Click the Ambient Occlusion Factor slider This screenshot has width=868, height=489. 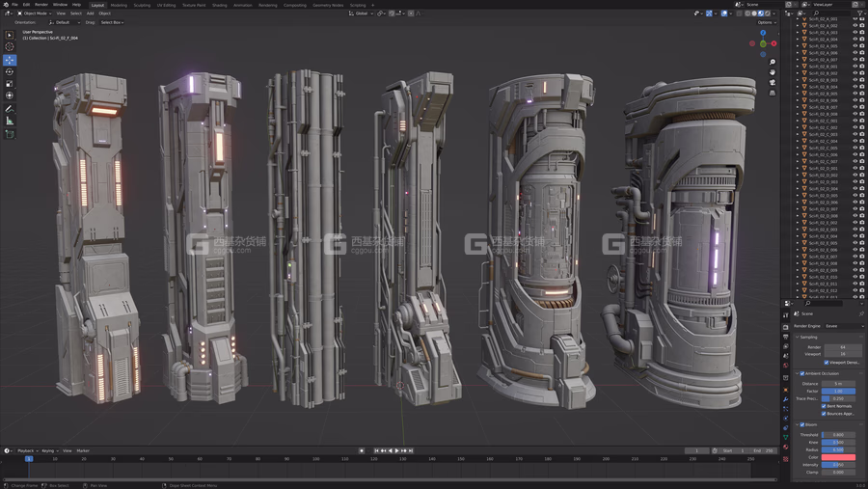click(838, 391)
